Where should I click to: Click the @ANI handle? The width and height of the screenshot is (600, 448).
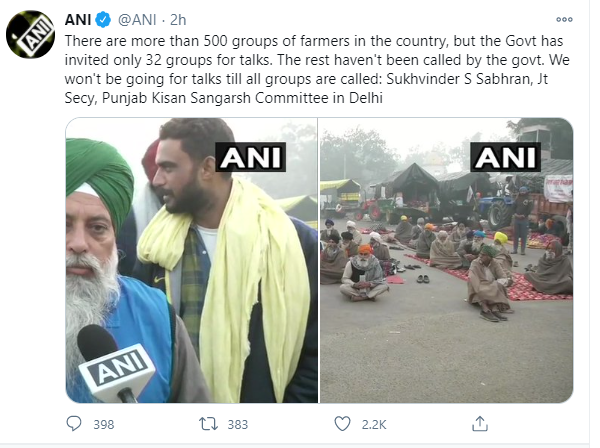pos(140,20)
